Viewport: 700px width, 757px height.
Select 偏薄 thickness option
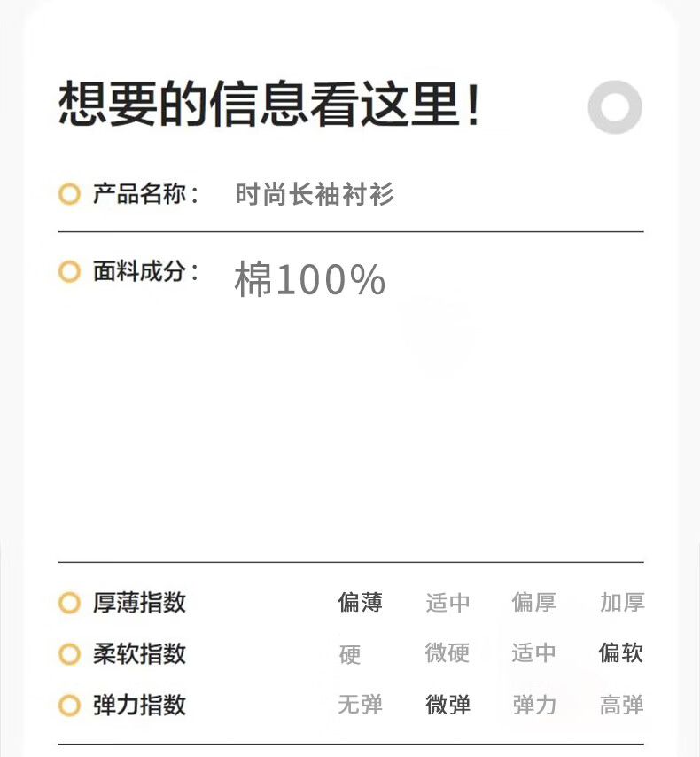coord(360,603)
